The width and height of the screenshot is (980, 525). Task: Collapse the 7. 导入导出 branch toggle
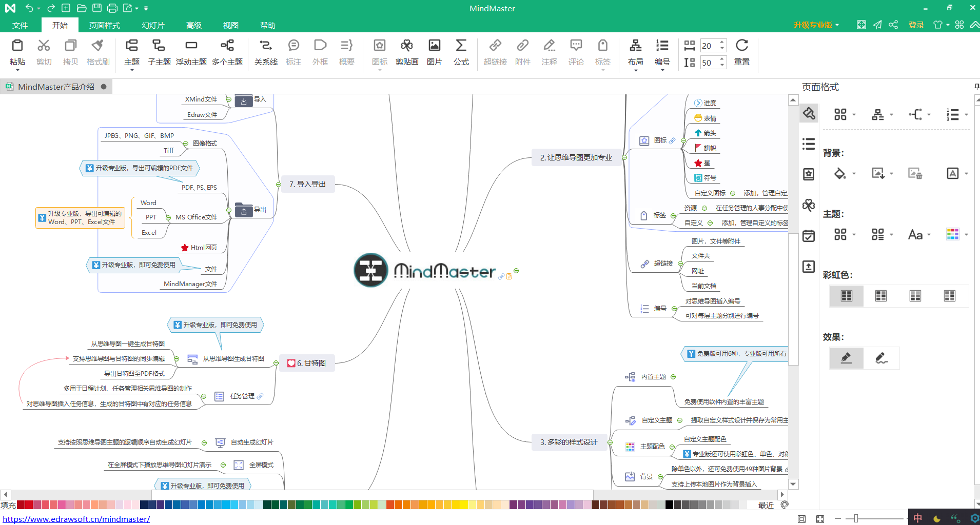click(279, 185)
